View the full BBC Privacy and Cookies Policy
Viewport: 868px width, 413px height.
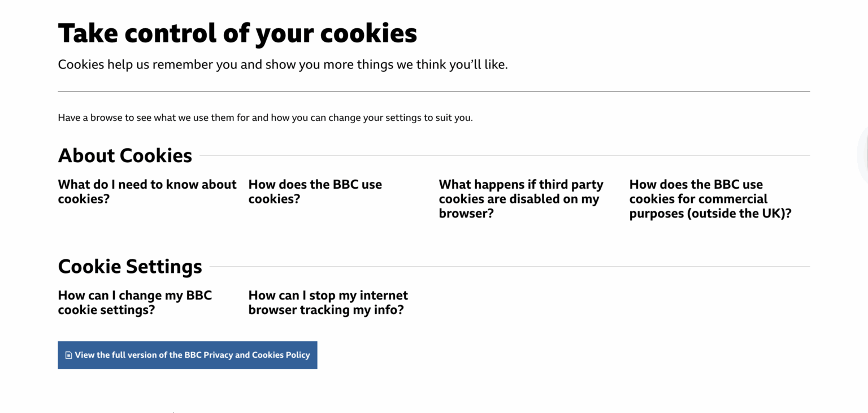point(187,355)
